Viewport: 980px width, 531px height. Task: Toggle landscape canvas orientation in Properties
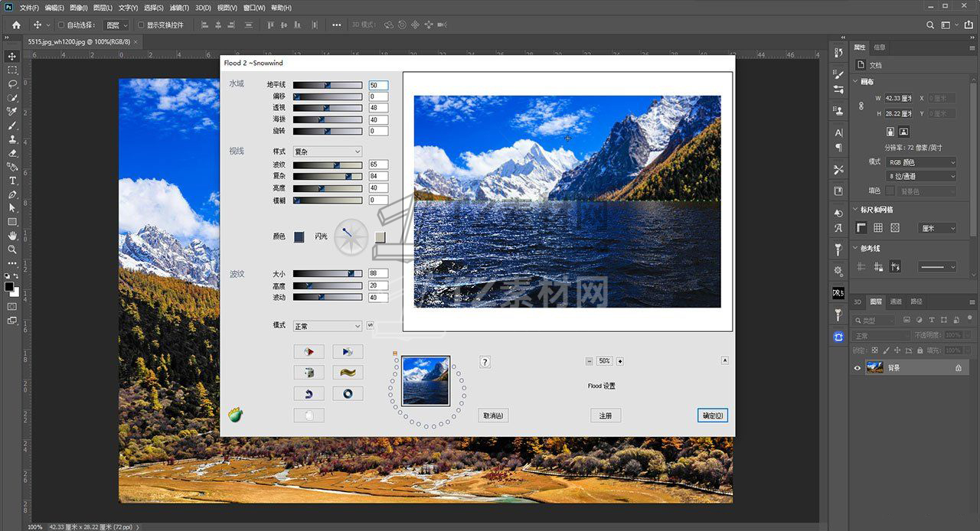click(x=903, y=132)
